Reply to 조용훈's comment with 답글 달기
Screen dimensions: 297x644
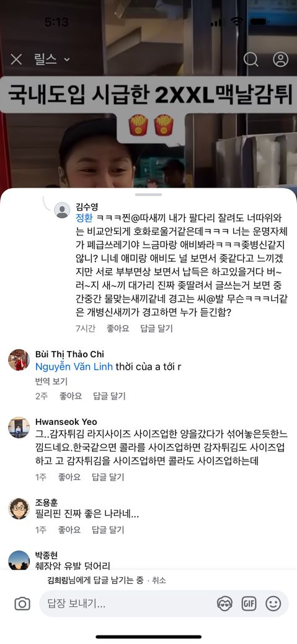(x=108, y=530)
